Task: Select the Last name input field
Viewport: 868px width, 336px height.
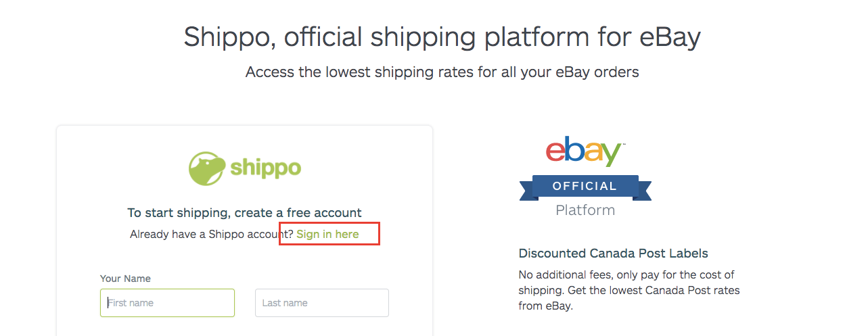Action: click(321, 303)
